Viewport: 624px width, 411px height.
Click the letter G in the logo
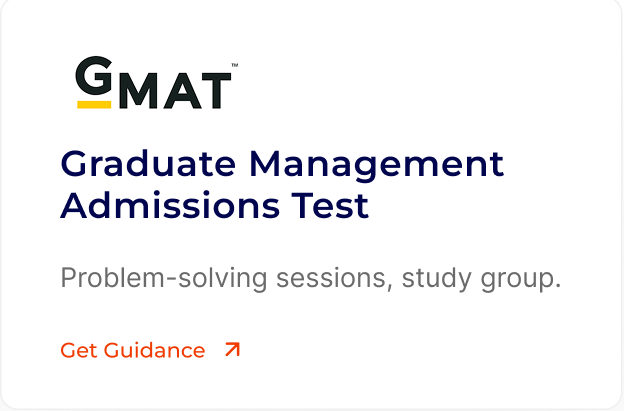pyautogui.click(x=94, y=78)
